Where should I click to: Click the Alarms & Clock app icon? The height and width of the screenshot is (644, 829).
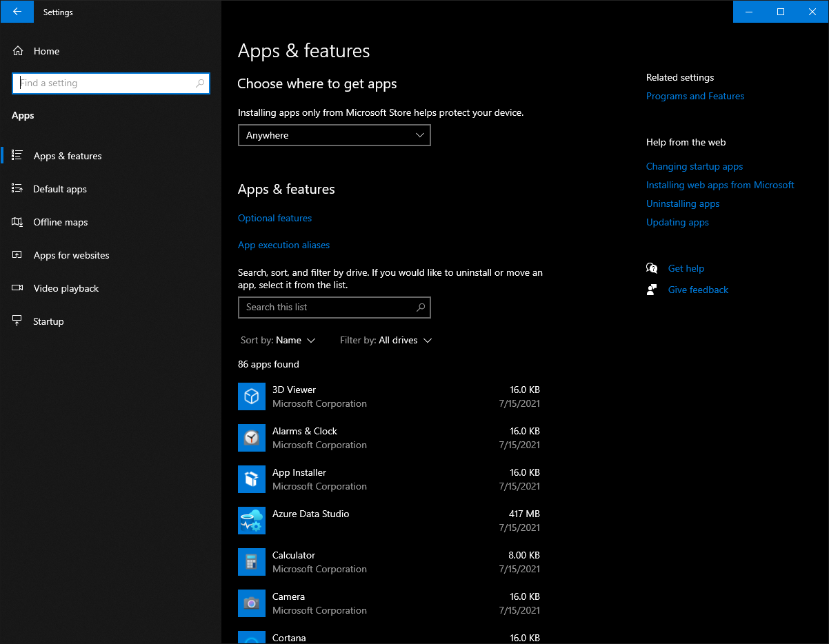coord(252,438)
